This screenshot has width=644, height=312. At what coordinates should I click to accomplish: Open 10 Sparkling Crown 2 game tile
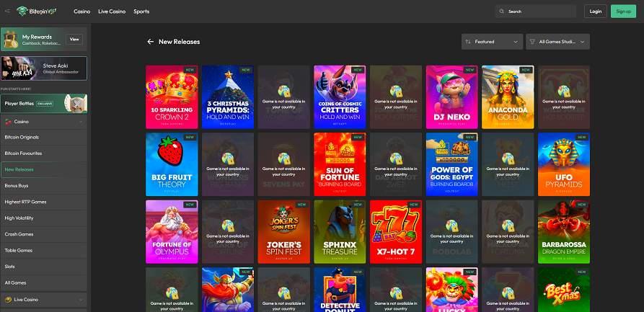click(172, 97)
